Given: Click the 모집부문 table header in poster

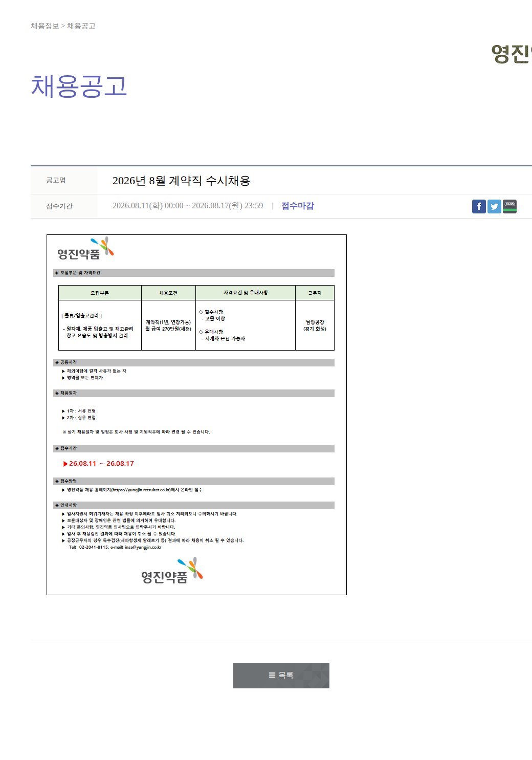Looking at the screenshot, I should pyautogui.click(x=100, y=293).
